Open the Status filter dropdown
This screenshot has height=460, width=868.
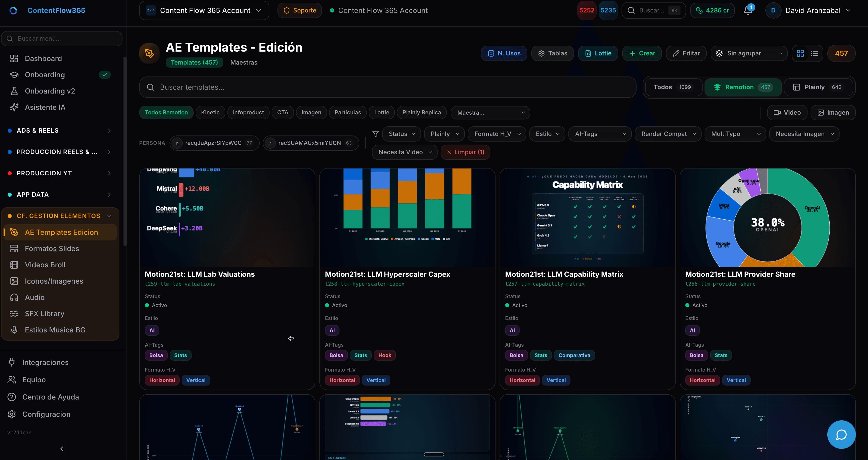(401, 134)
